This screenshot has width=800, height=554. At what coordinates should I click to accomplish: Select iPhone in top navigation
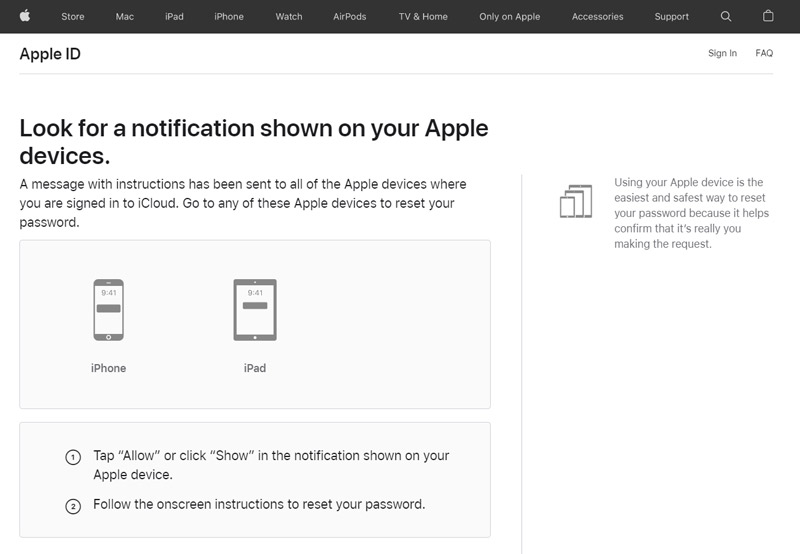(229, 16)
